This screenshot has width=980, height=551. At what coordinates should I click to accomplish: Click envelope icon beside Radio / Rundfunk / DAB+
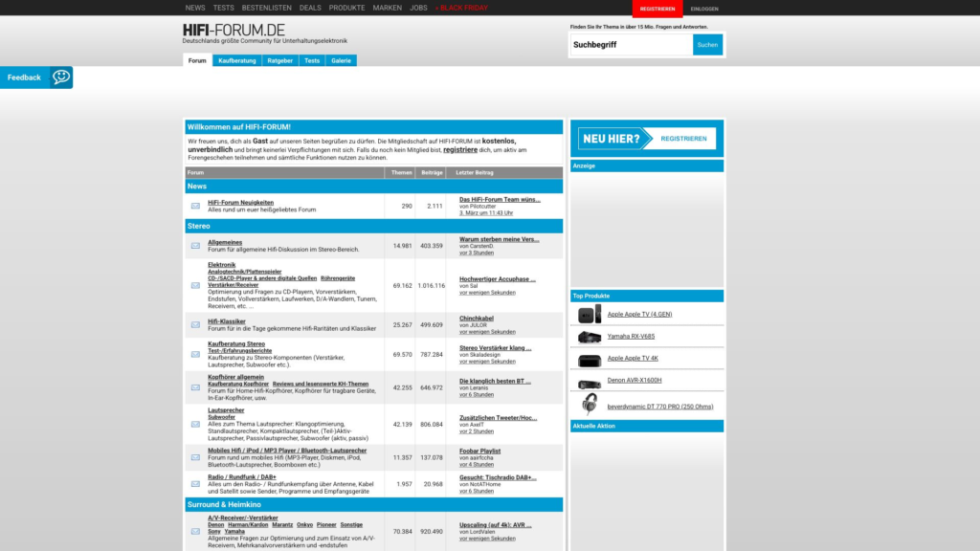195,483
